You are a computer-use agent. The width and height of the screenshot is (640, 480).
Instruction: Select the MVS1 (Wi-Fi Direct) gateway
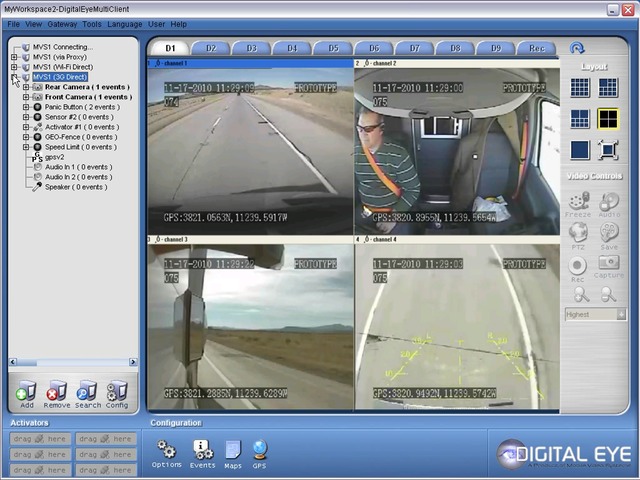[62, 67]
